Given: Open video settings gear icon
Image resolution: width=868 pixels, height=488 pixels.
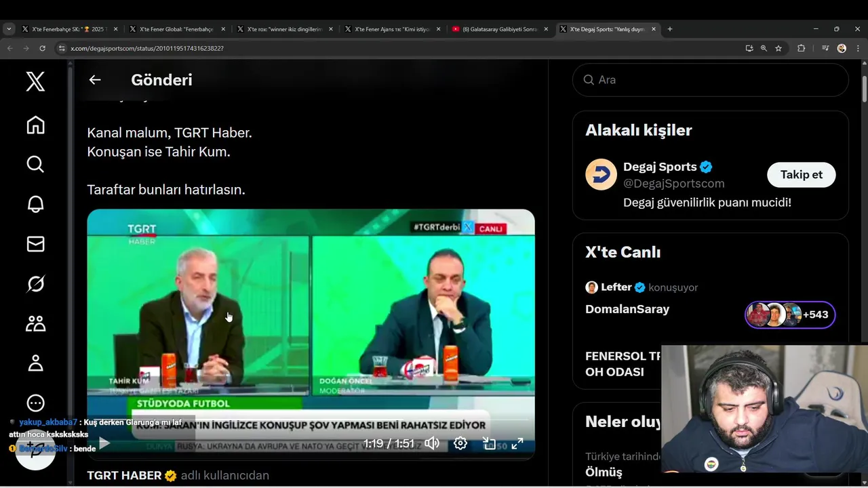Looking at the screenshot, I should click(x=460, y=443).
